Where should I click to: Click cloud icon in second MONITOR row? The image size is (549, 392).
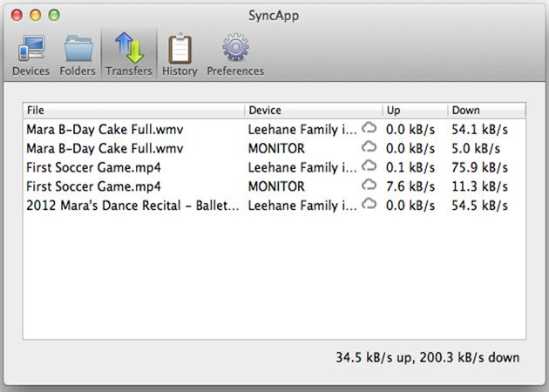click(369, 186)
